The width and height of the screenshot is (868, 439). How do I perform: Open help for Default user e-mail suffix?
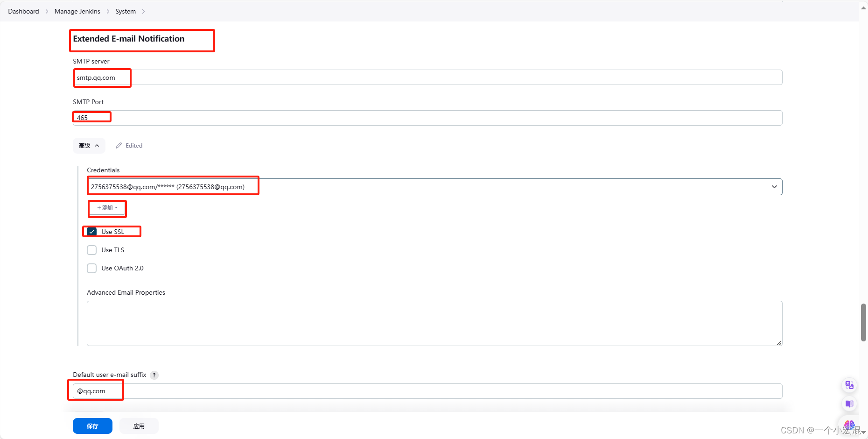point(154,375)
